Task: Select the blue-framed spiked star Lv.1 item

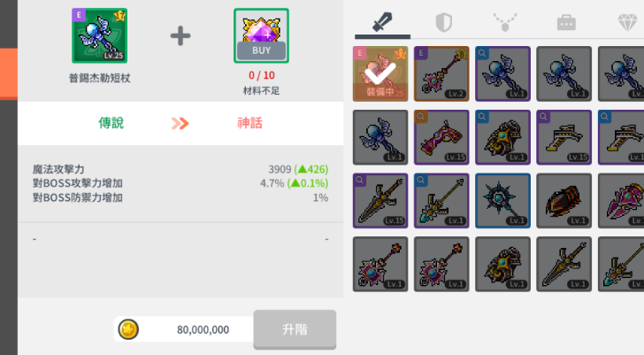Action: [502, 200]
